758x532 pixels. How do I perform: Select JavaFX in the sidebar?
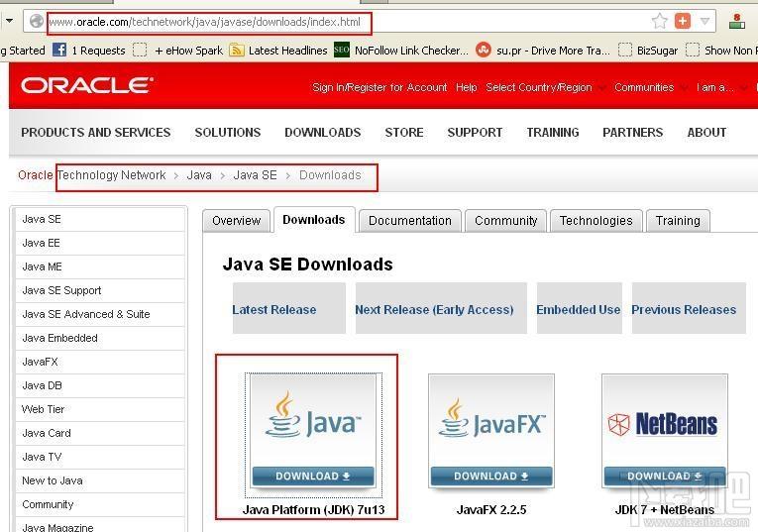(x=100, y=362)
